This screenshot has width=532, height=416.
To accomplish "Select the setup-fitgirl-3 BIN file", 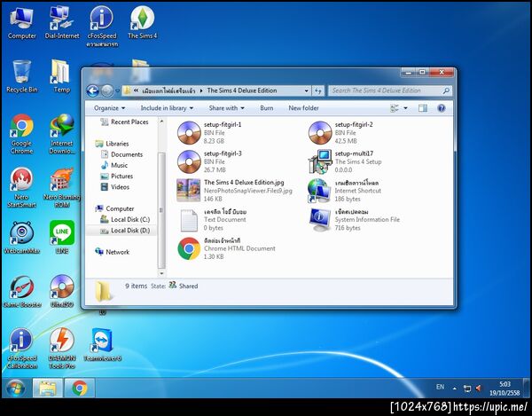I will pos(209,161).
